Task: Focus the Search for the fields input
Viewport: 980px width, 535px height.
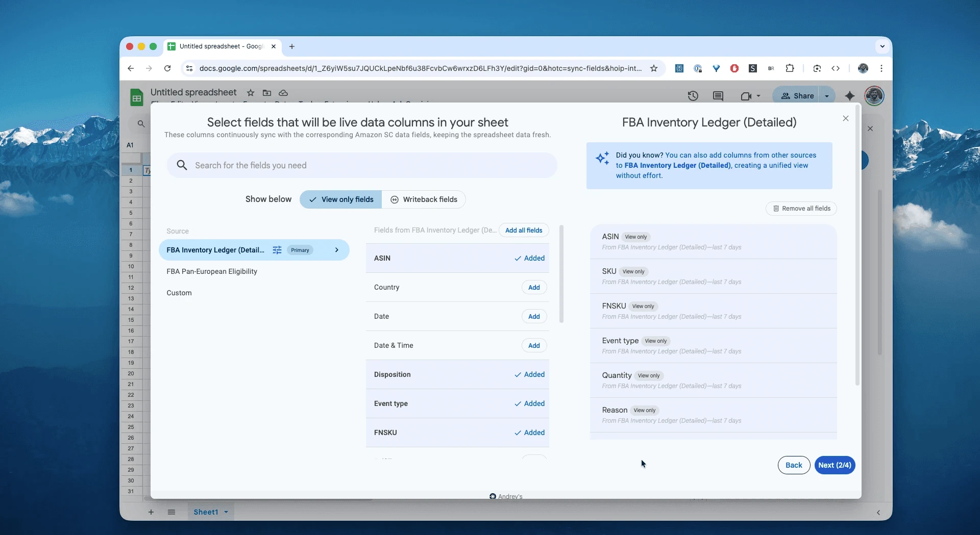Action: point(362,165)
